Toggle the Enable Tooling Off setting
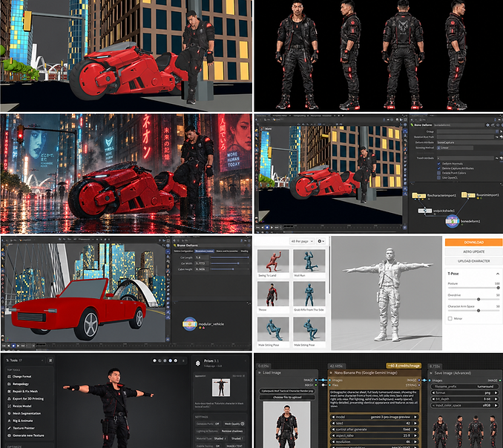 pyautogui.click(x=208, y=446)
